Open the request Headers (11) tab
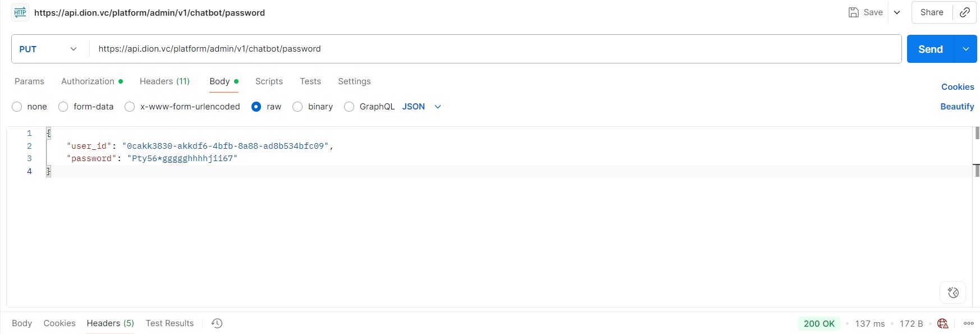 pyautogui.click(x=164, y=81)
